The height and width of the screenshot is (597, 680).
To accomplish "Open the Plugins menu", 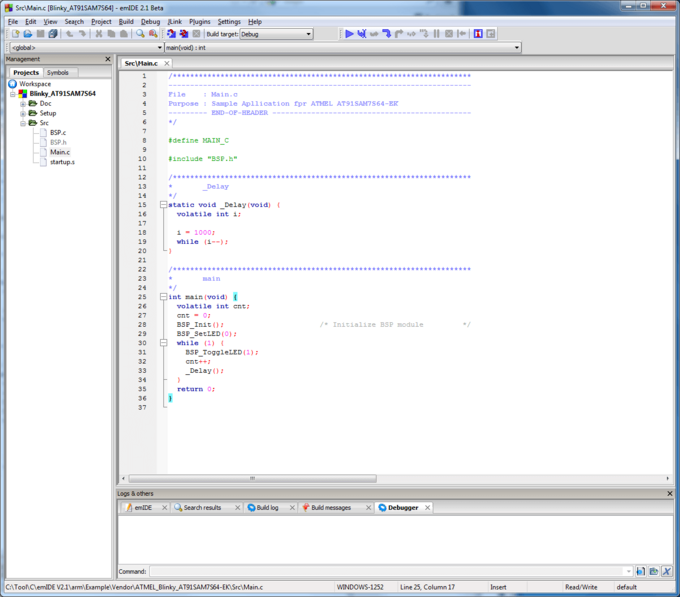I will pos(199,21).
